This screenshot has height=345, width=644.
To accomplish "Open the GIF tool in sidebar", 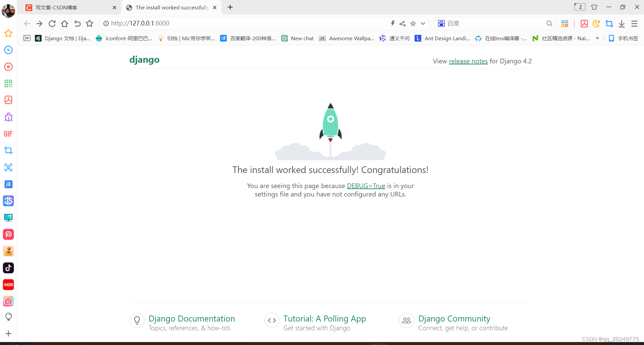I will coord(8,134).
